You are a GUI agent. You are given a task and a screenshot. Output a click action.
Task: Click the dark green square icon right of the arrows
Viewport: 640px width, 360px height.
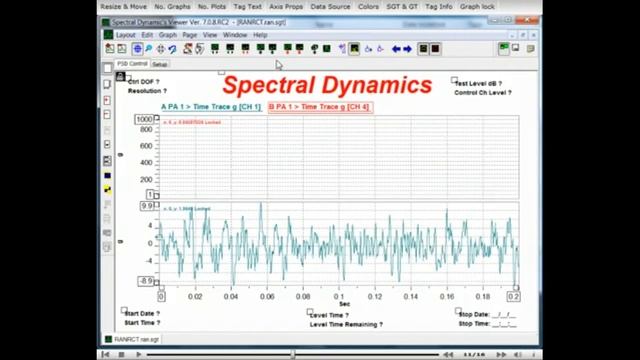tap(423, 49)
